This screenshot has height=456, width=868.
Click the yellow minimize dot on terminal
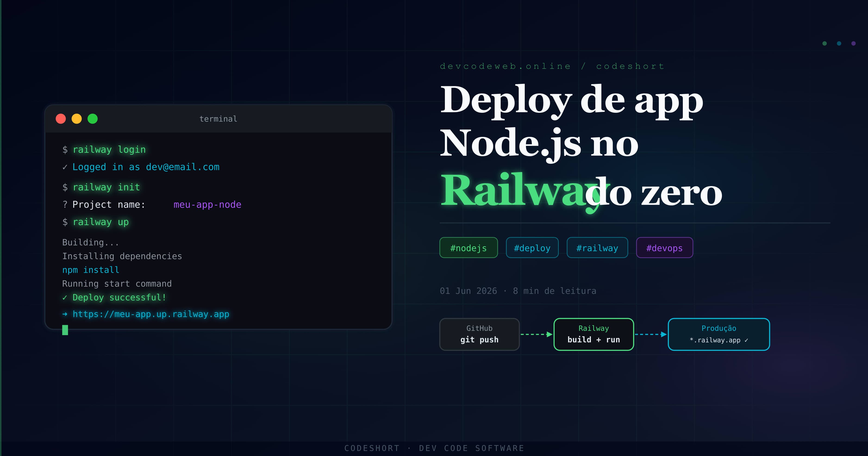tap(76, 119)
